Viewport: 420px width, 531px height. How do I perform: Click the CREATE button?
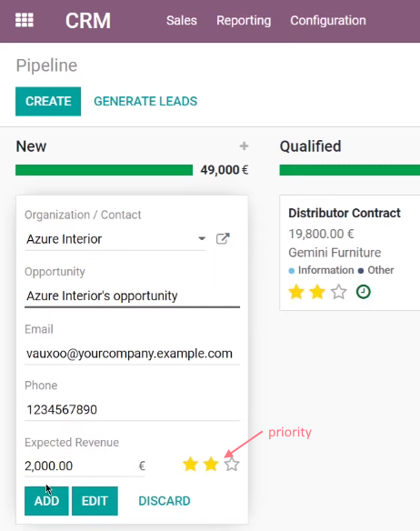(48, 101)
